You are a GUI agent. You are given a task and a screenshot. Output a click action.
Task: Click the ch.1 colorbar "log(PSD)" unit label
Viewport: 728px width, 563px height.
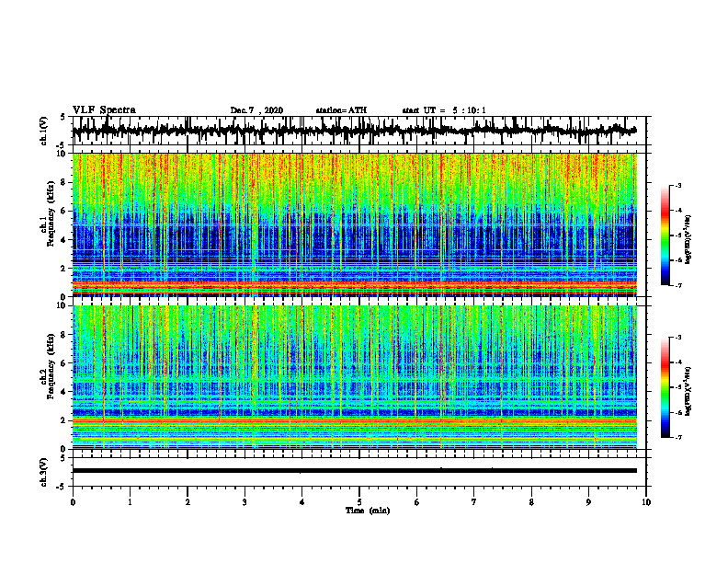click(x=688, y=239)
